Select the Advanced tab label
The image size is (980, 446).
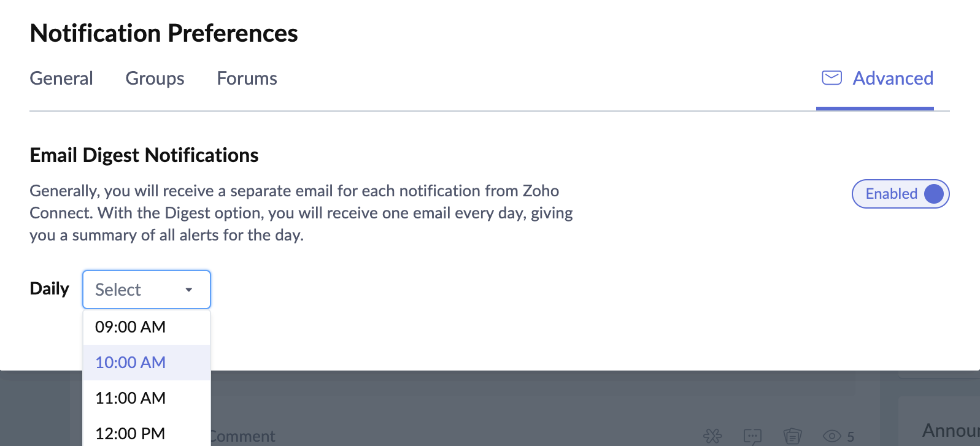click(893, 79)
